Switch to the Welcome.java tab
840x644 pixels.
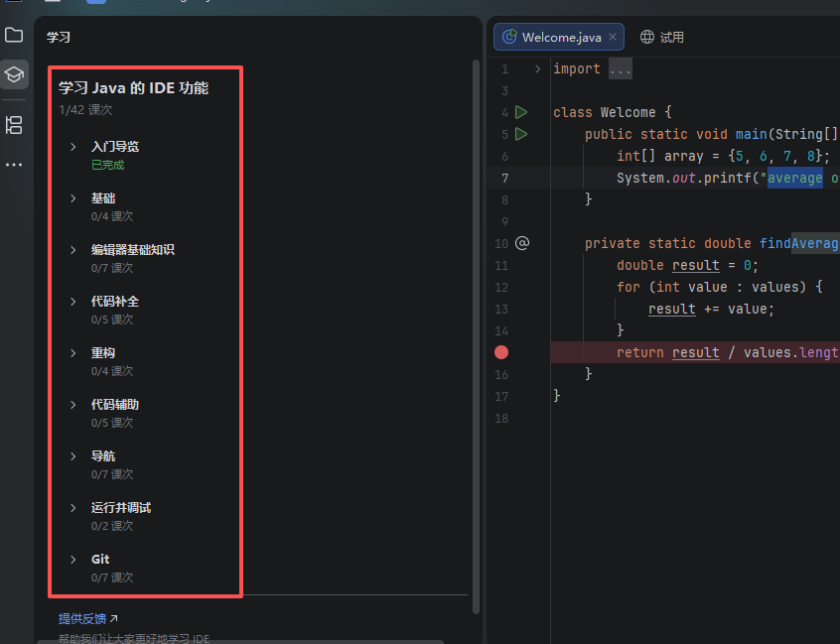[x=561, y=37]
